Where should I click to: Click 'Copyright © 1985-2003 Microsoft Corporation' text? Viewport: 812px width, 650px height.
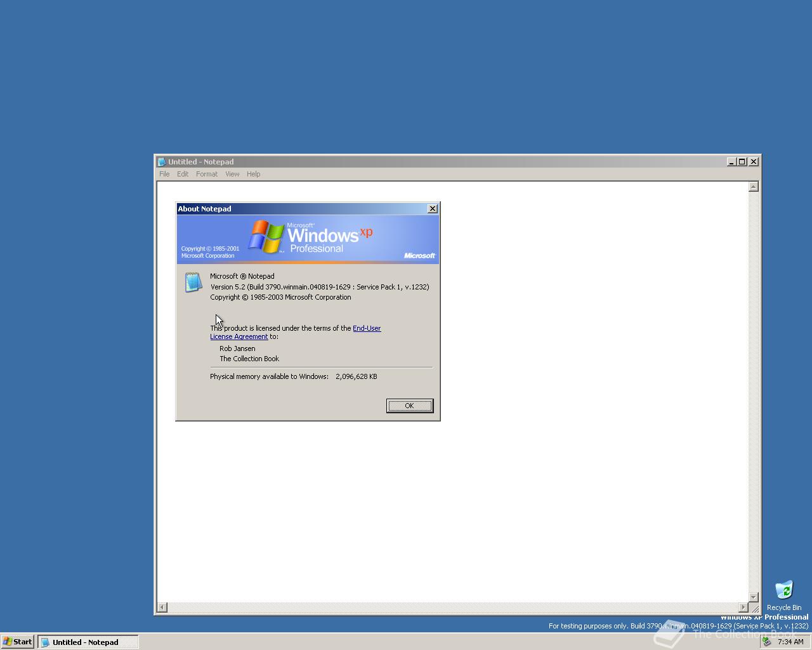coord(280,297)
